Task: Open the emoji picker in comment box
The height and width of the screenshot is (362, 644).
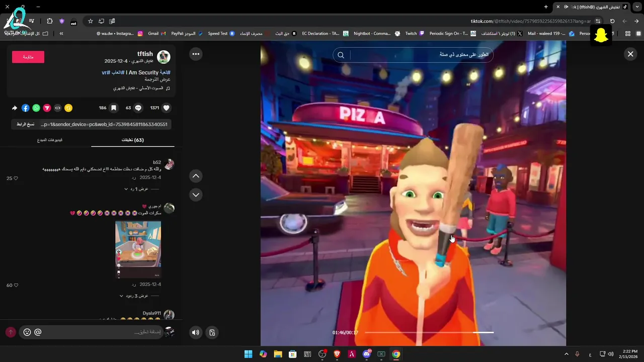Action: click(x=27, y=332)
